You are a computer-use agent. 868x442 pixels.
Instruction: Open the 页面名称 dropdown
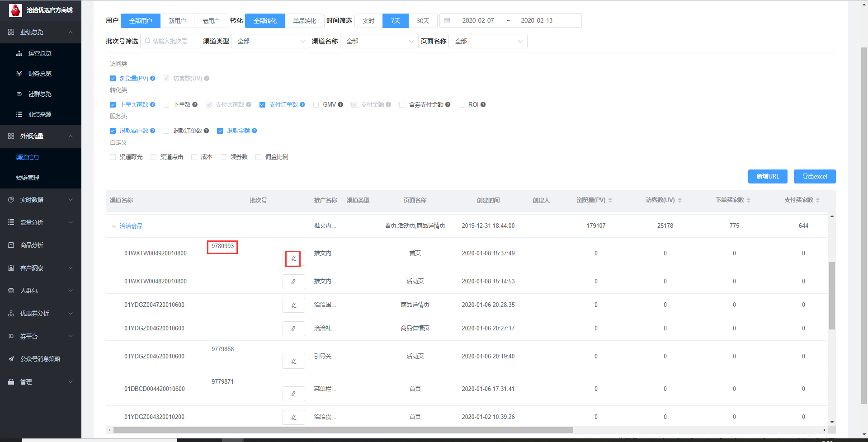487,41
